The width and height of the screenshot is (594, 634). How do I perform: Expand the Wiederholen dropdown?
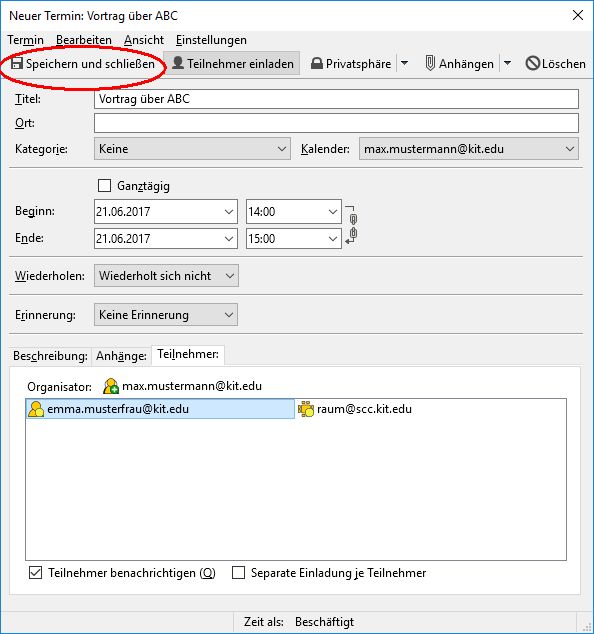[166, 276]
